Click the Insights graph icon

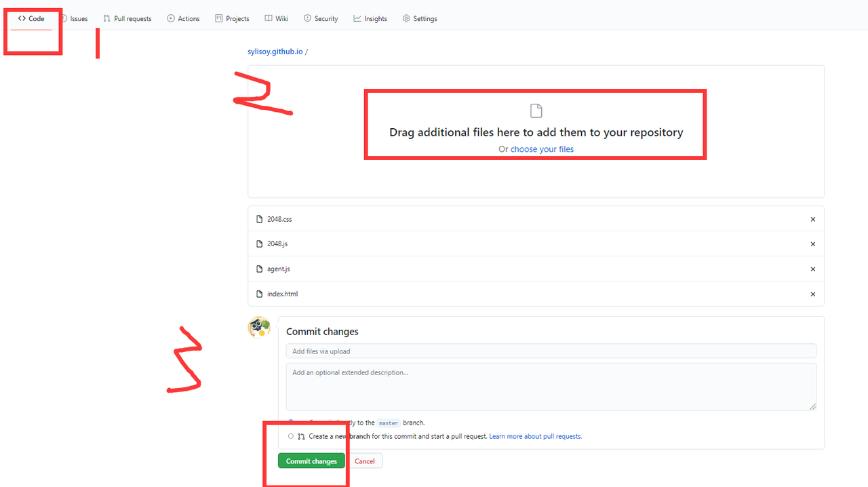(357, 18)
